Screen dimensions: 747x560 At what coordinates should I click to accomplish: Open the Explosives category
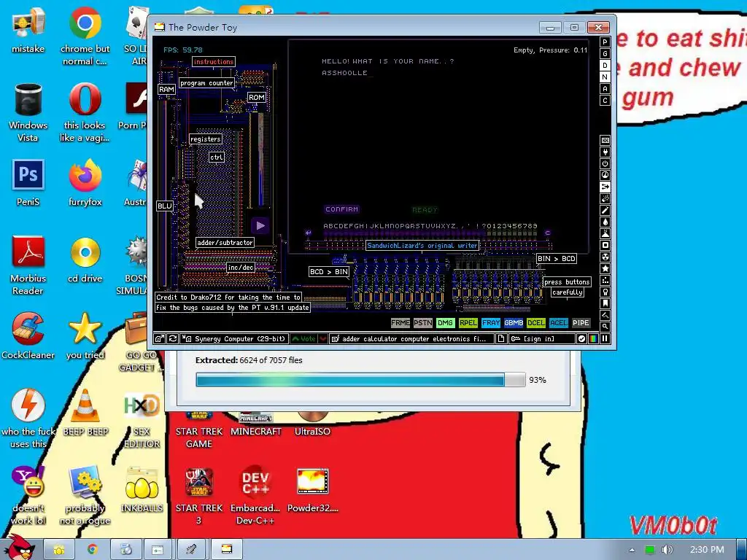[605, 198]
